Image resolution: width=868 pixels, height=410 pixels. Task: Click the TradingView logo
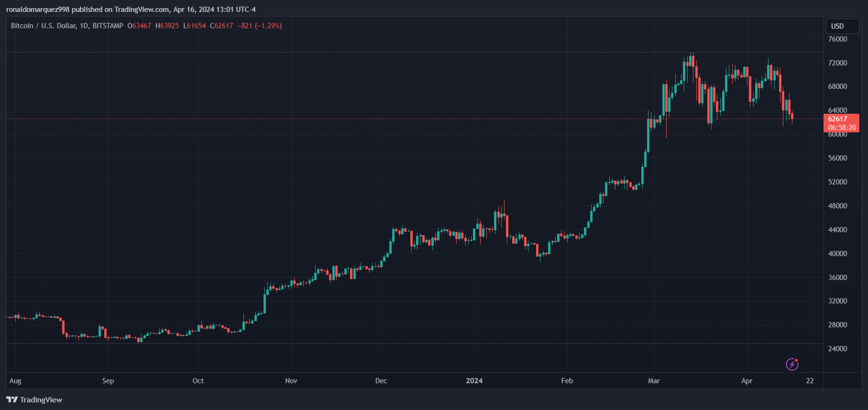pos(33,399)
